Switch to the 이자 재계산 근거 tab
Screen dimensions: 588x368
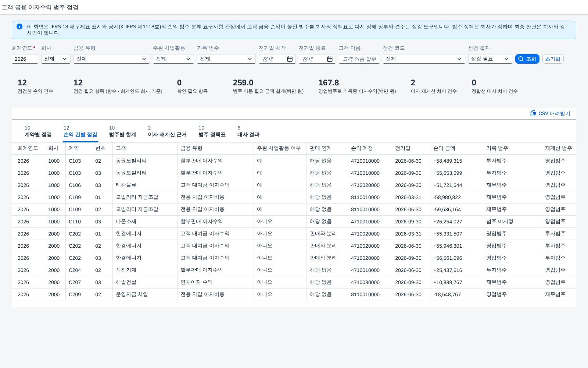pos(167,132)
